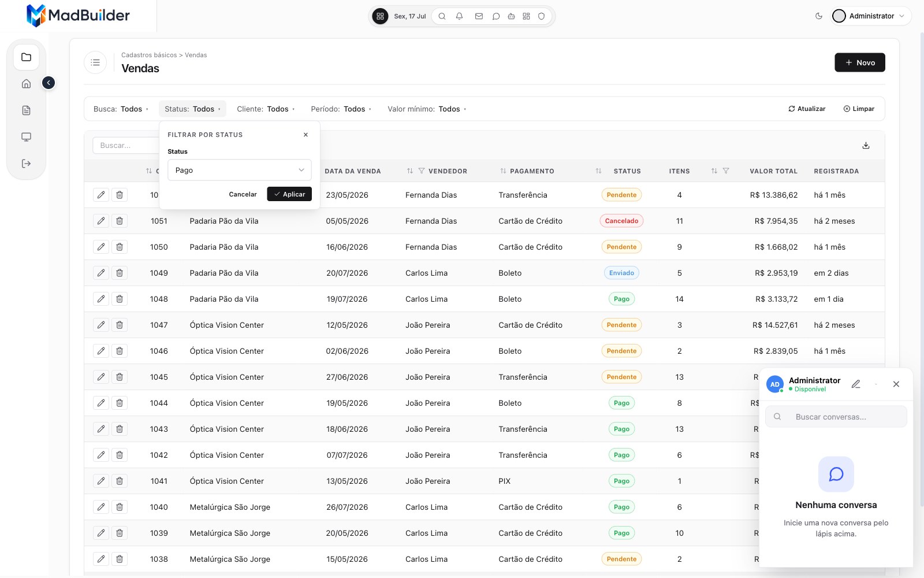Open the Status dropdown showing Pago
The height and width of the screenshot is (578, 924).
click(x=240, y=170)
